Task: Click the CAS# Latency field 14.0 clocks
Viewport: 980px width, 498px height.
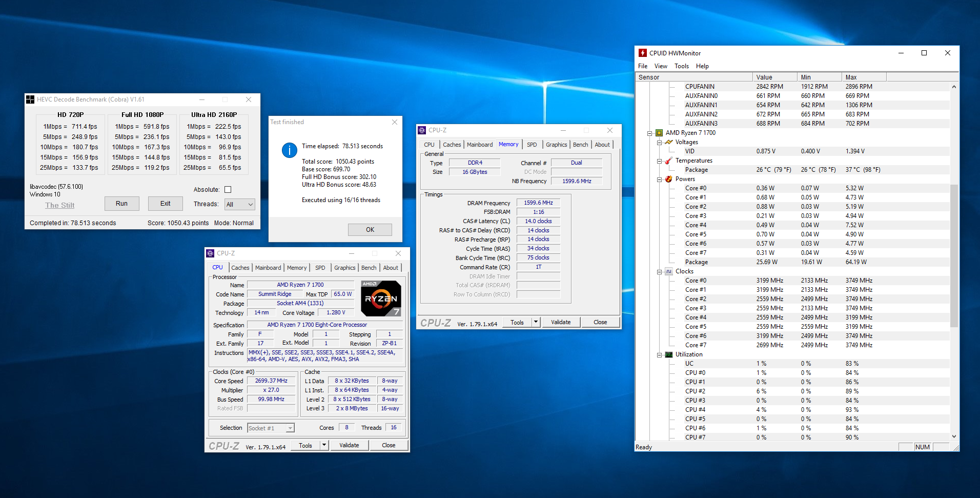Action: coord(538,222)
